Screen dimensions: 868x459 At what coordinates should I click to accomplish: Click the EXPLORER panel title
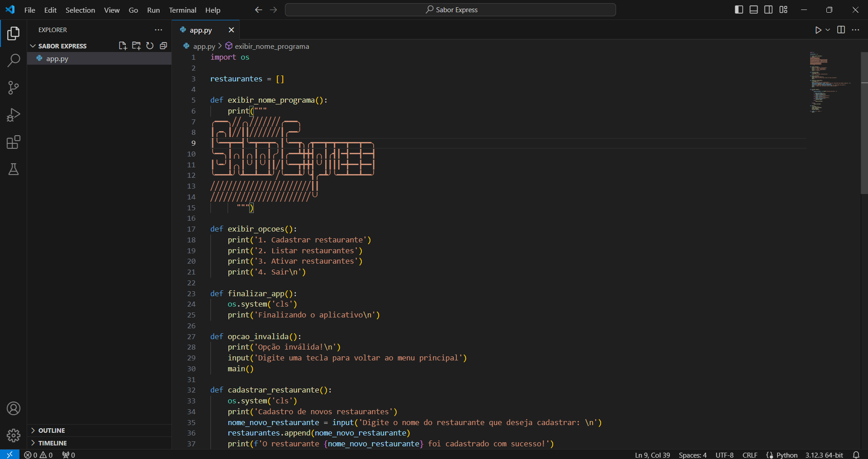point(52,30)
